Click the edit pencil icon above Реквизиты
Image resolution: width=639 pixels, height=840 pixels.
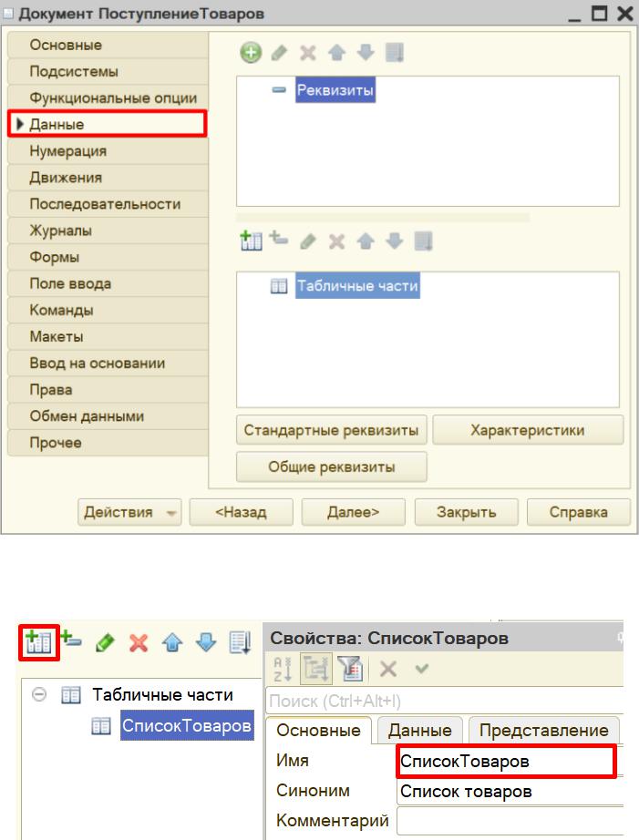279,53
